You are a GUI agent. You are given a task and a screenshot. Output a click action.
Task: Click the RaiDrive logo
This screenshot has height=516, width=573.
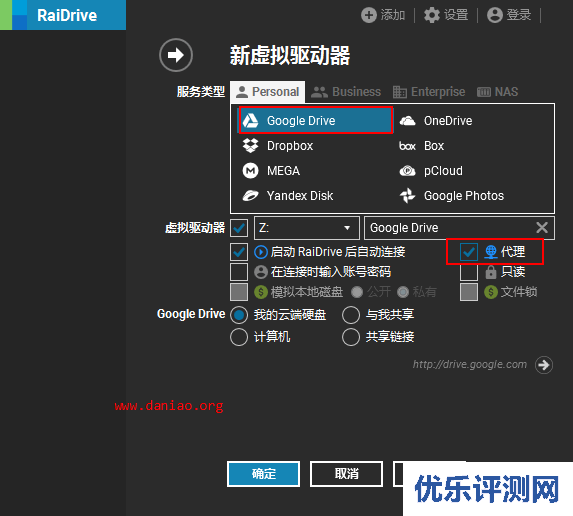pos(63,15)
